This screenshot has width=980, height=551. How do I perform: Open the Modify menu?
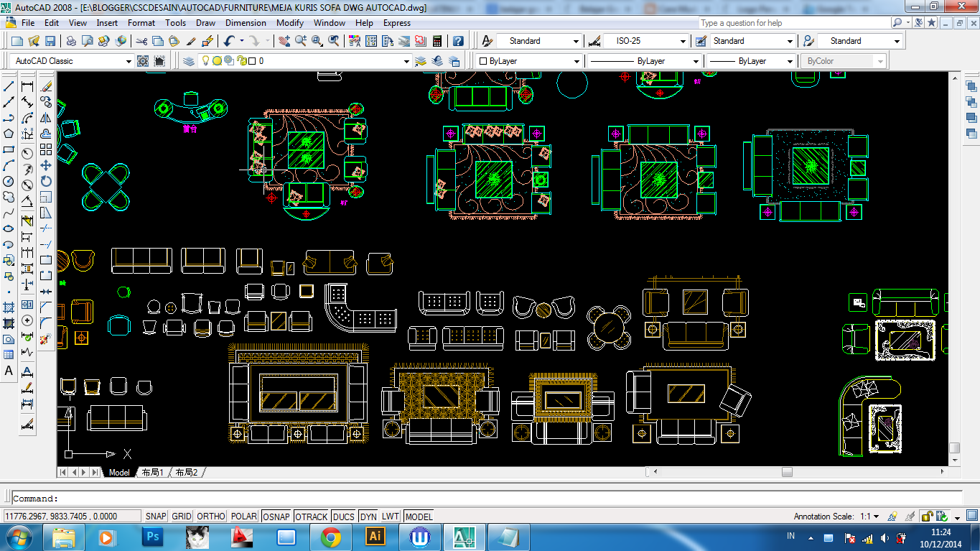click(290, 23)
